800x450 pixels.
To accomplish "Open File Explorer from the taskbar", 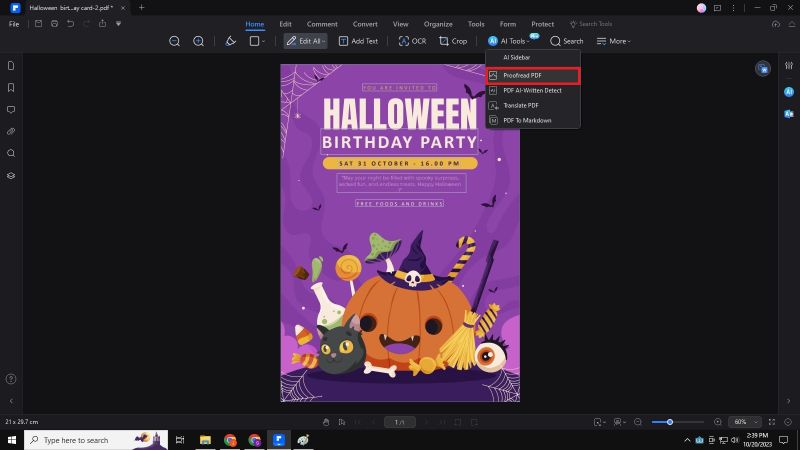I will (x=205, y=440).
